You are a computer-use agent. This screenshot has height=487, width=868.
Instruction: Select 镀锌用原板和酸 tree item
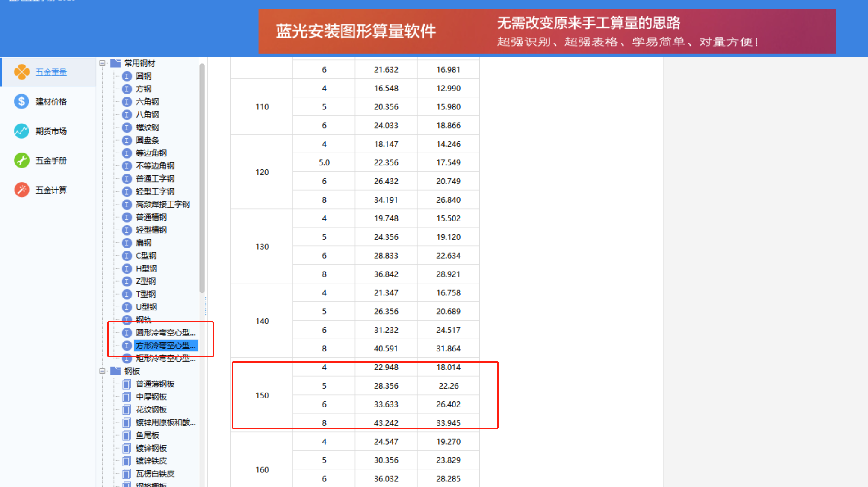point(165,422)
